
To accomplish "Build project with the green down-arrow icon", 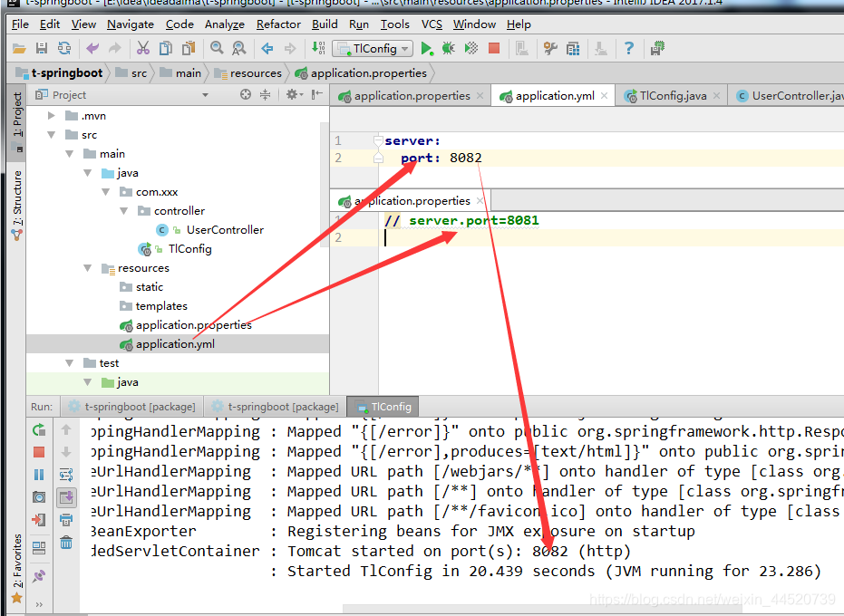I will 318,48.
